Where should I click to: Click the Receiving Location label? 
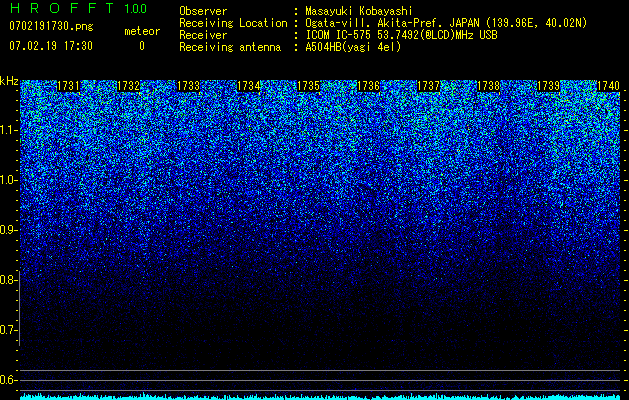(233, 23)
